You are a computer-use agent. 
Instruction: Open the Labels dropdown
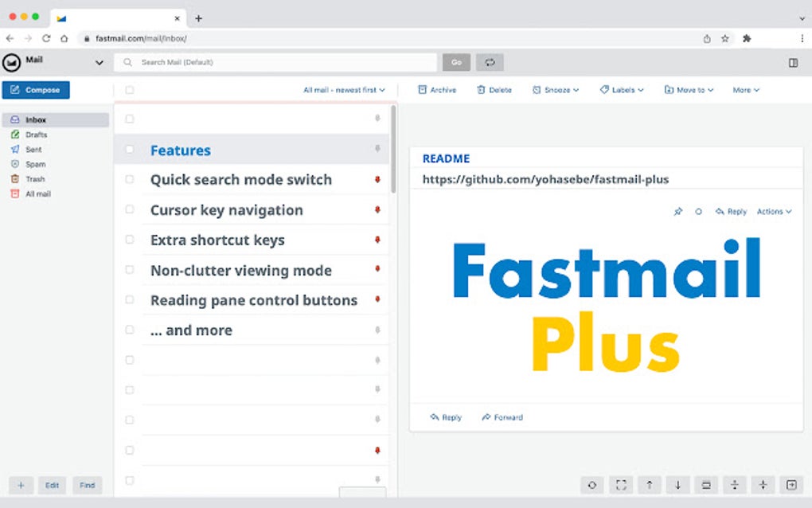pyautogui.click(x=622, y=90)
